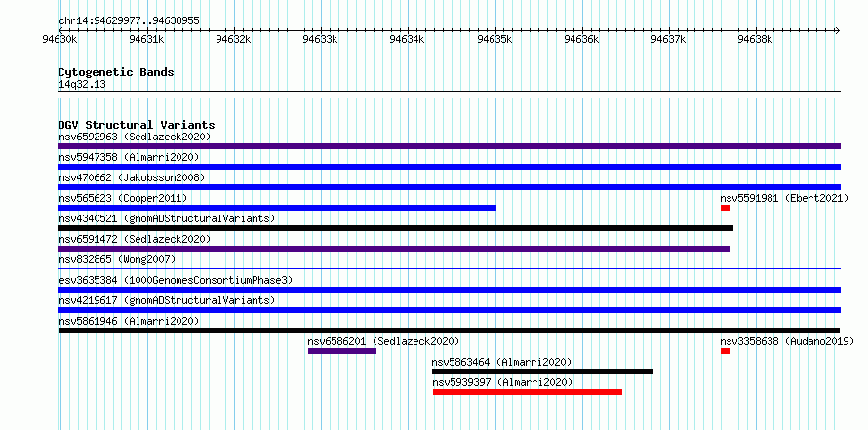
Task: Click the 94638k ruler label
Action: click(755, 39)
